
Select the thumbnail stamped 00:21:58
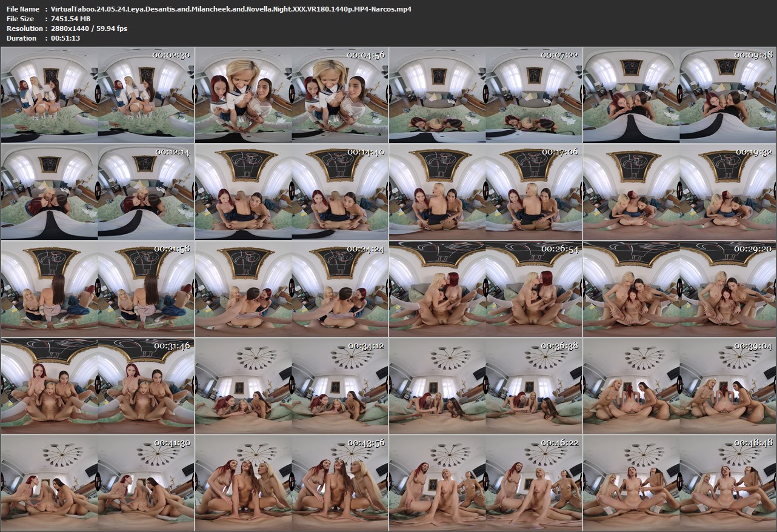[98, 288]
